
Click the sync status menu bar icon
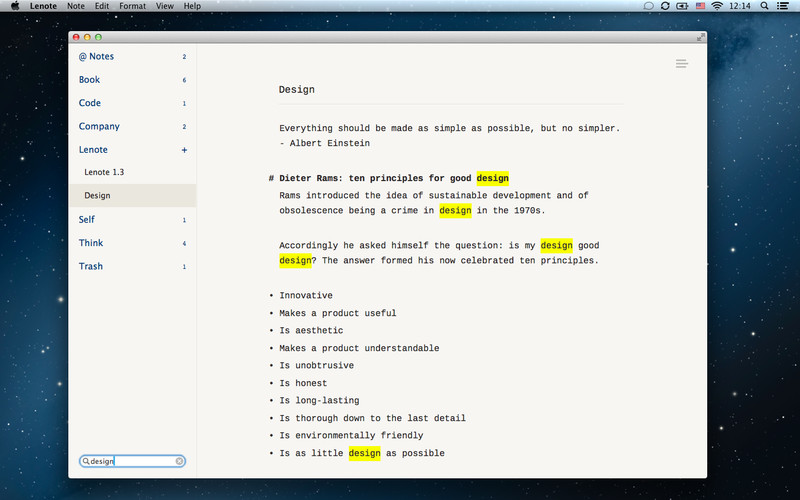(x=665, y=6)
